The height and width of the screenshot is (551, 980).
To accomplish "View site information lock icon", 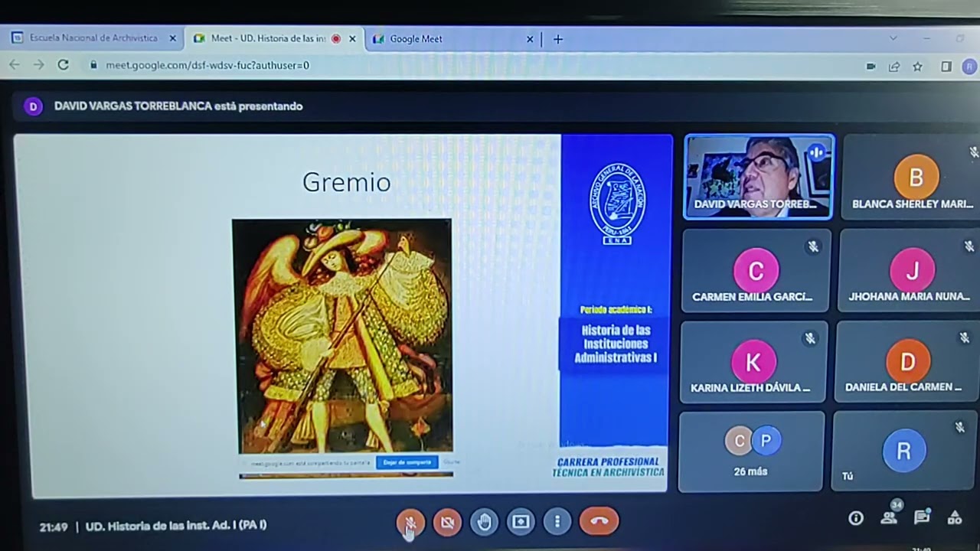I will 93,65.
